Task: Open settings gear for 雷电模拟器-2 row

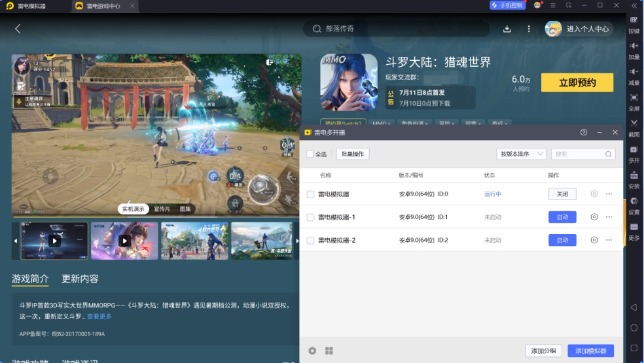Action: [594, 240]
